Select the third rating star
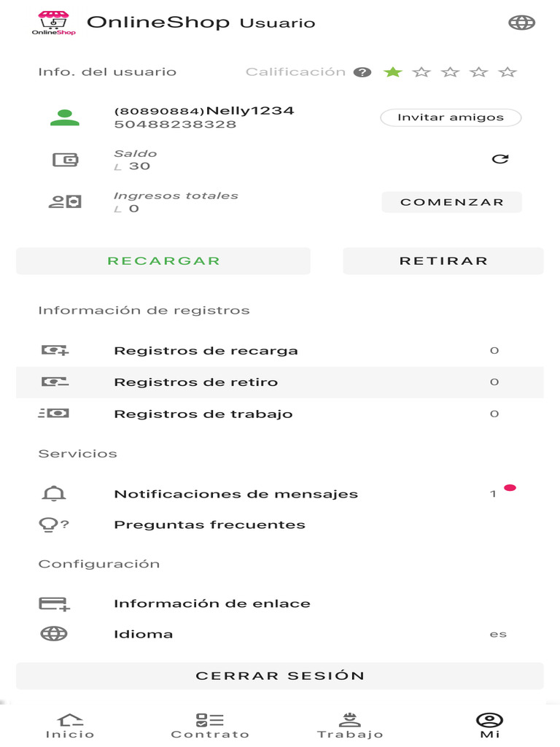The width and height of the screenshot is (560, 747). (451, 72)
